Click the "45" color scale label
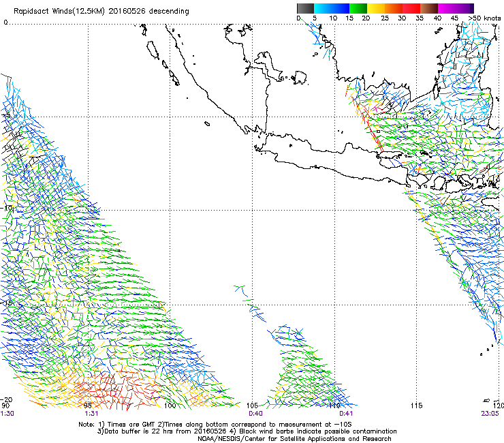This screenshot has height=443, width=504. pyautogui.click(x=454, y=18)
